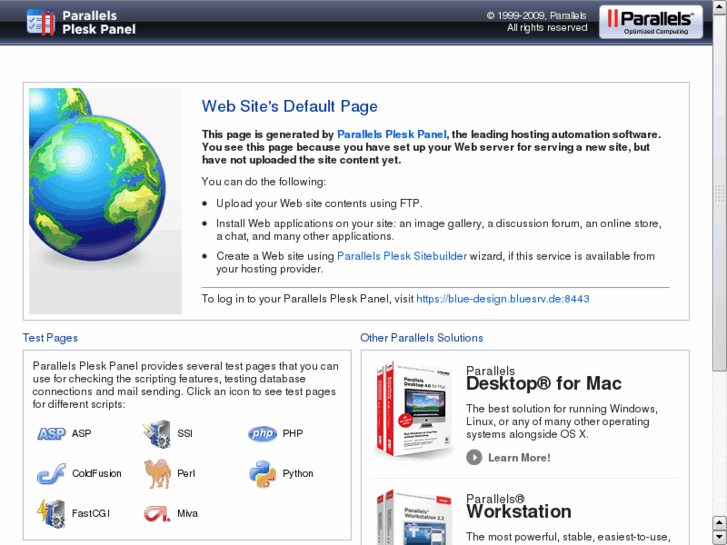727x545 pixels.
Task: Visit the blue-design.bluesrv.de:8443 login link
Action: coord(503,299)
